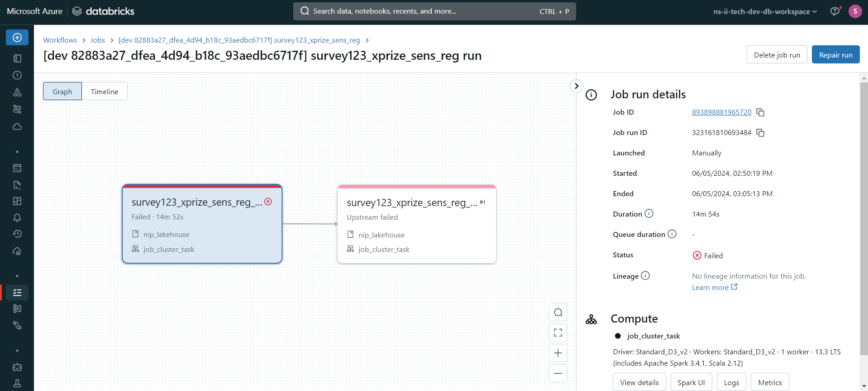Open Recents clock icon in sidebar
This screenshot has width=868, height=391.
17,75
